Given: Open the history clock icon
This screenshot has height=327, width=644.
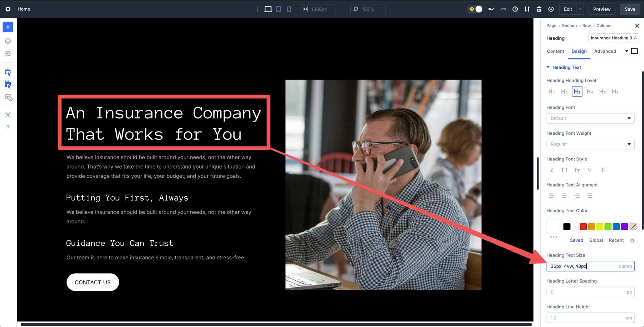Looking at the screenshot, I should [x=515, y=9].
